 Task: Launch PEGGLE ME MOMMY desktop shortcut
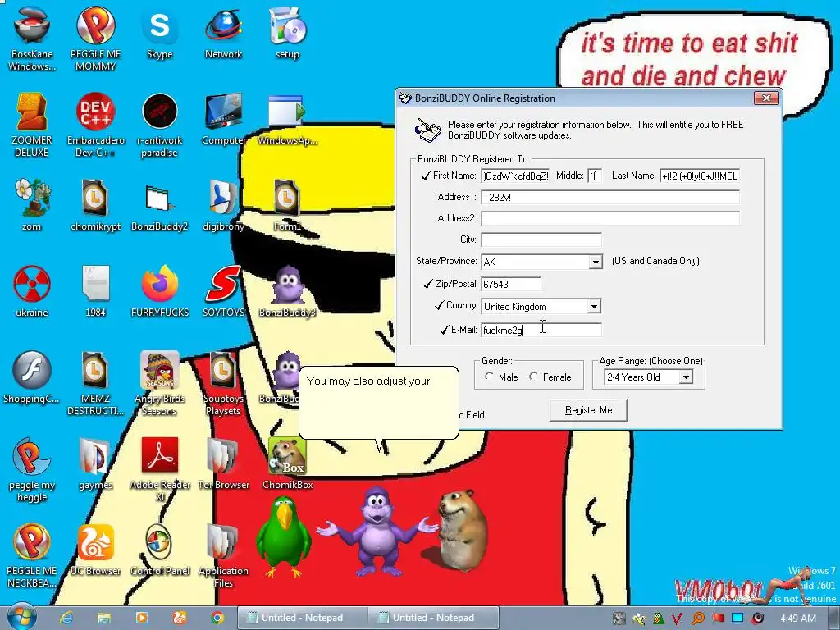(x=95, y=38)
